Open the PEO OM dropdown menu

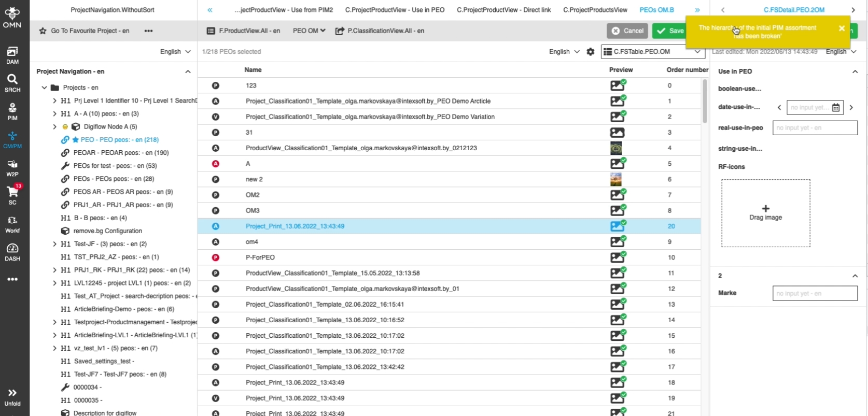[x=309, y=31]
